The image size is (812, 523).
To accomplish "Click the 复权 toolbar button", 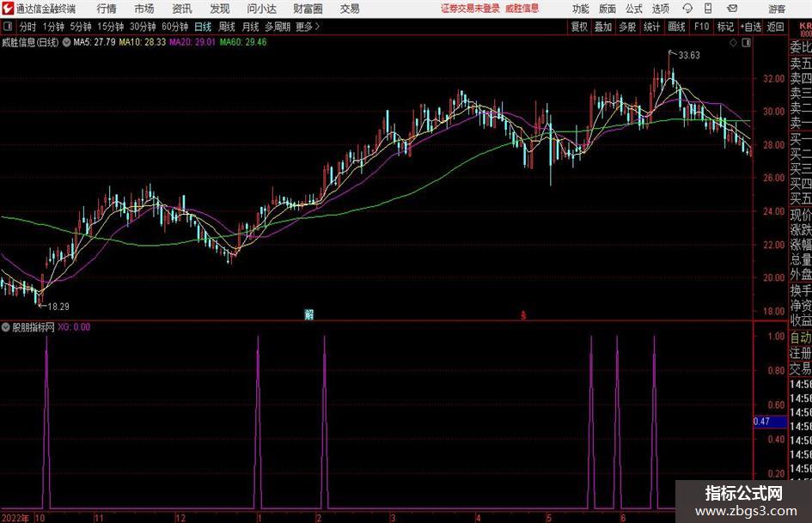I will click(579, 27).
